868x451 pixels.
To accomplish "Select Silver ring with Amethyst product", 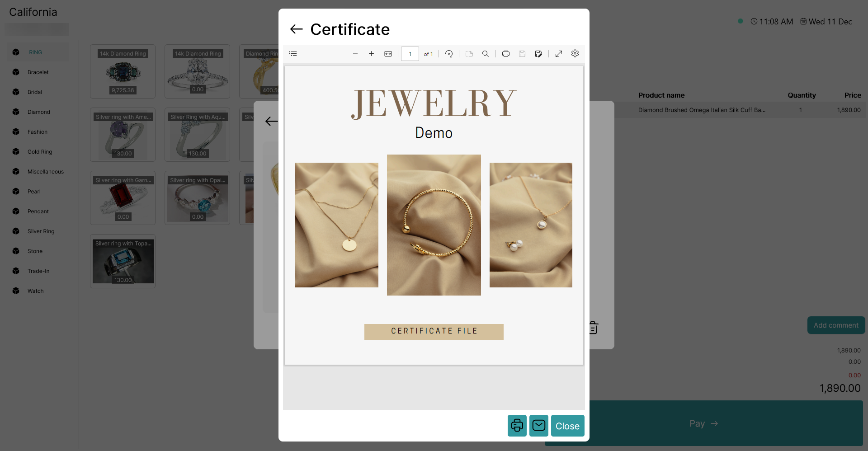I will tap(123, 135).
